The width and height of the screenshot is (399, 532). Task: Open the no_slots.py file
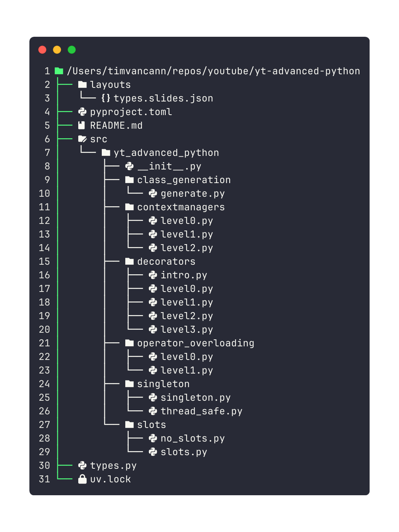[193, 438]
